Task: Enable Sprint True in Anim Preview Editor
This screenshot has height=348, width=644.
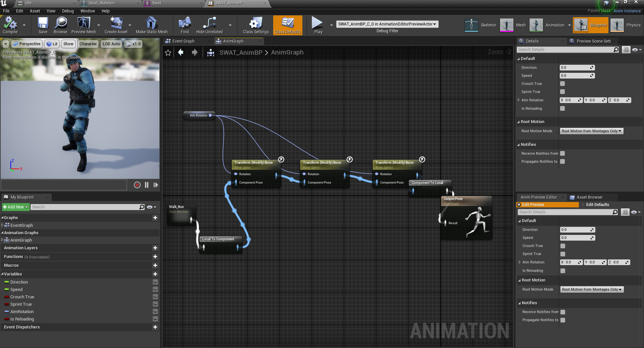Action: (563, 254)
